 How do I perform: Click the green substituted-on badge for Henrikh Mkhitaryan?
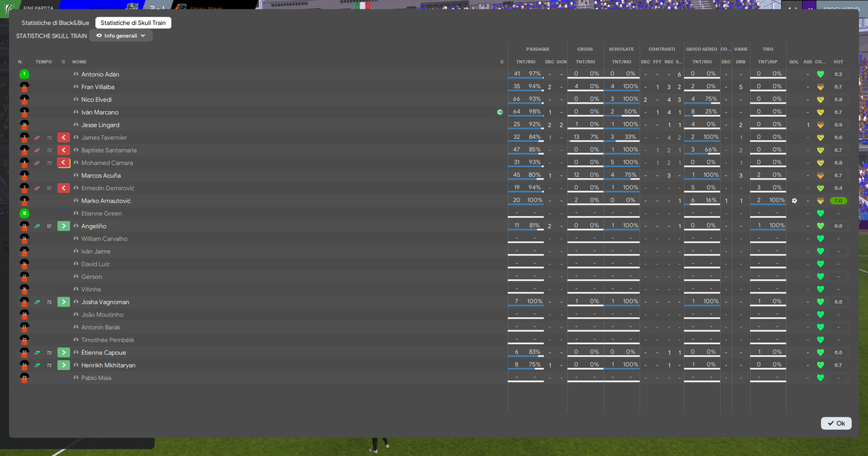(x=64, y=365)
